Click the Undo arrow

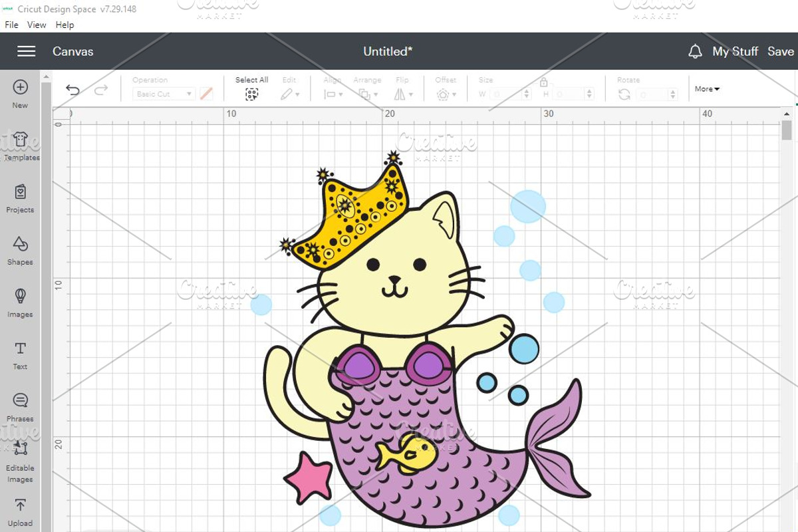(x=72, y=90)
